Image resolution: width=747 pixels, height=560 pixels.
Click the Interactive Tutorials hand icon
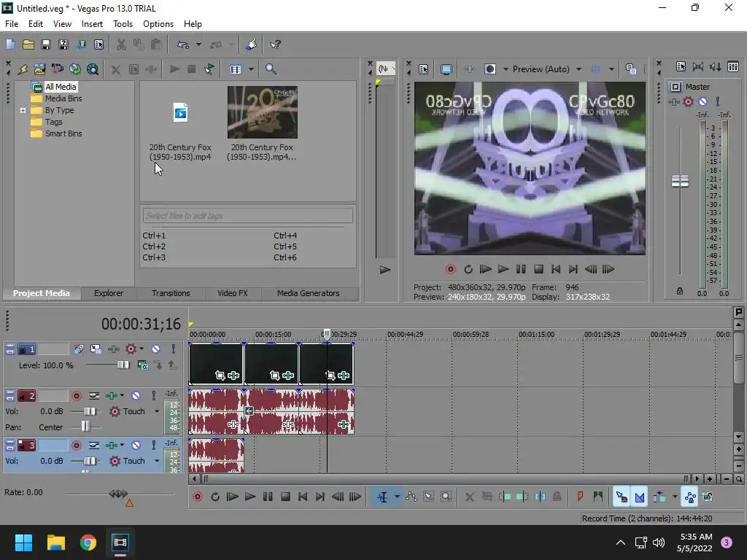click(251, 44)
